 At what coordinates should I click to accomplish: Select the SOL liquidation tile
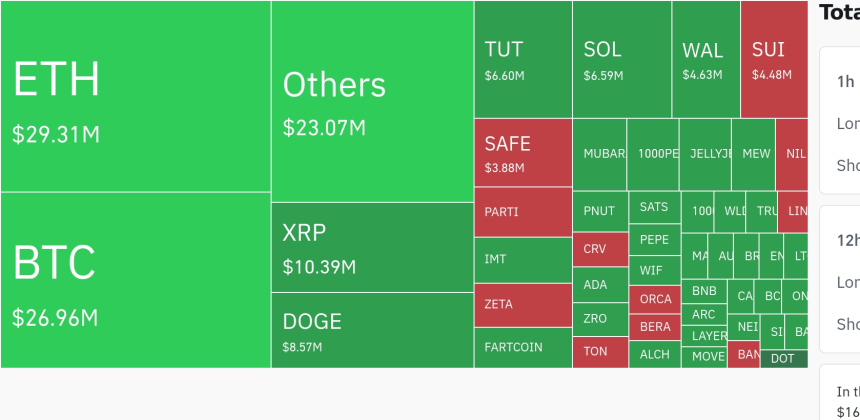[x=621, y=59]
